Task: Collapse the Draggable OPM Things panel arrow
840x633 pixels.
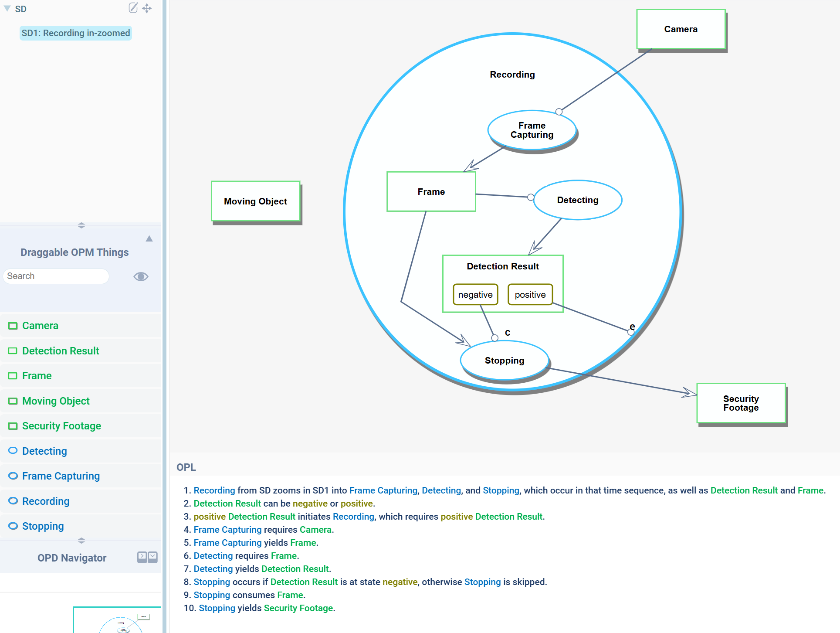Action: pos(149,238)
